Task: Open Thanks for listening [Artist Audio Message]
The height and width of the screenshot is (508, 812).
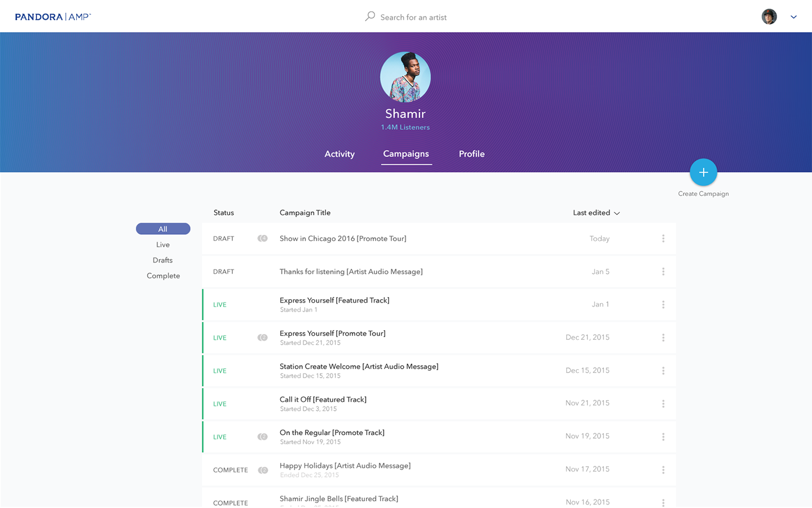Action: 351,271
